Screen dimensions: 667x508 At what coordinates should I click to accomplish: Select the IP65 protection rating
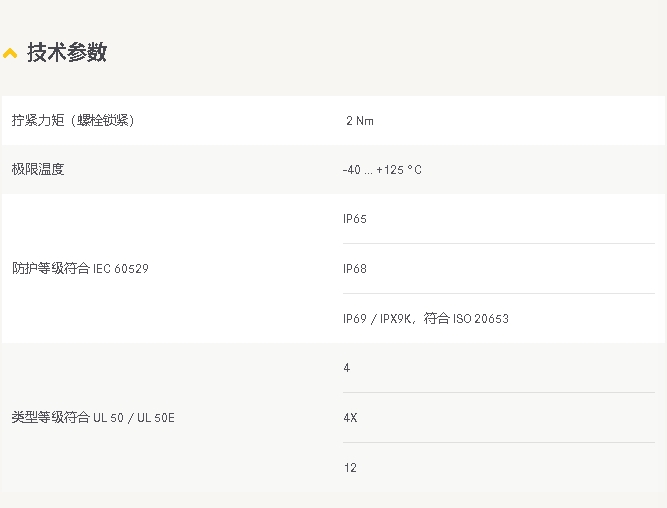click(x=355, y=219)
